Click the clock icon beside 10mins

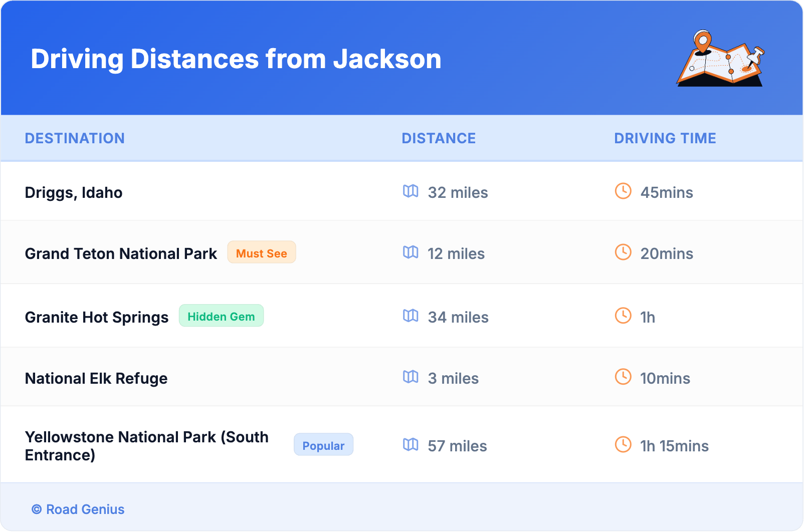pos(623,377)
